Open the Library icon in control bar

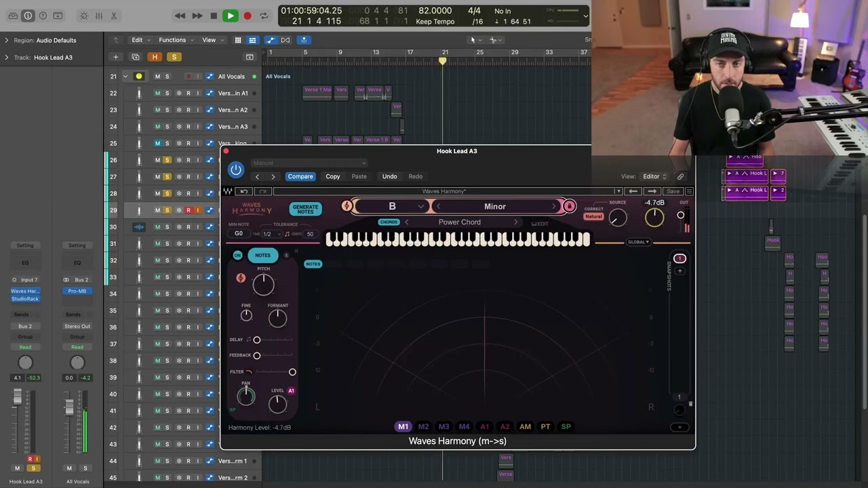tap(13, 16)
